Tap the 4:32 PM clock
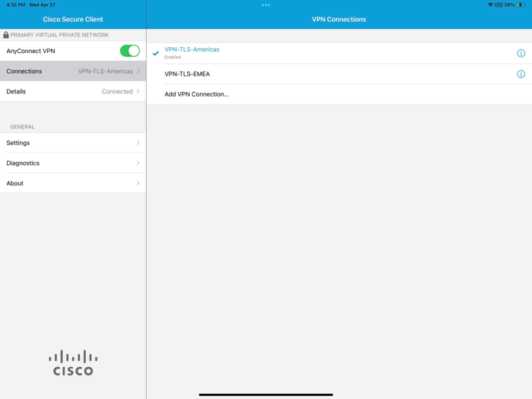Screen dimensions: 532x399 (16, 5)
